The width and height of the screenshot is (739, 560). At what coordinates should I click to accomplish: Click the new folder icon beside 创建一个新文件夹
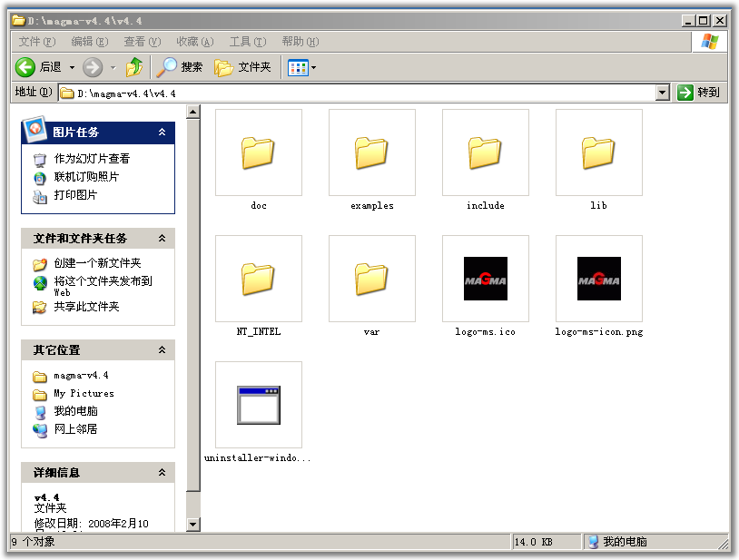tap(40, 264)
